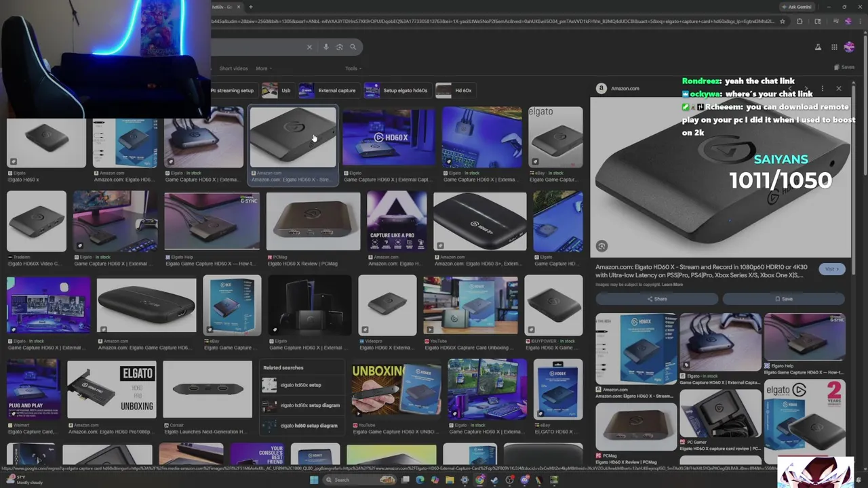Submit search with the magnifier icon
868x488 pixels.
(x=353, y=47)
